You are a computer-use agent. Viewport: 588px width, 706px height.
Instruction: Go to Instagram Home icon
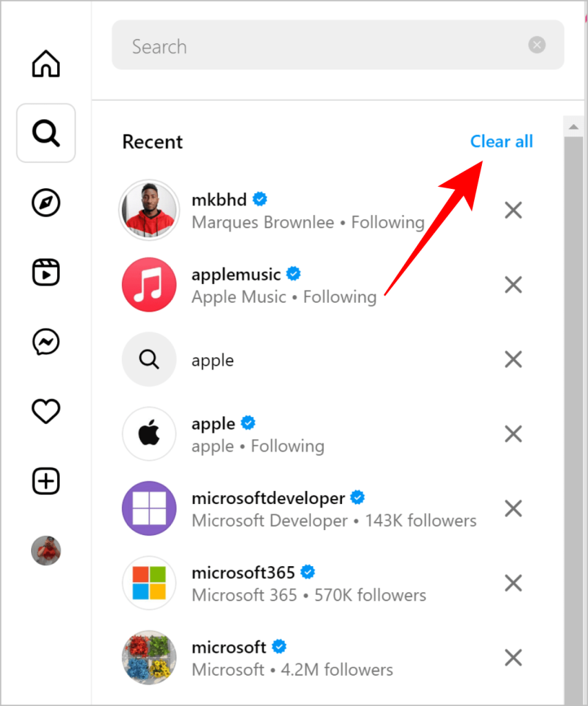(46, 63)
